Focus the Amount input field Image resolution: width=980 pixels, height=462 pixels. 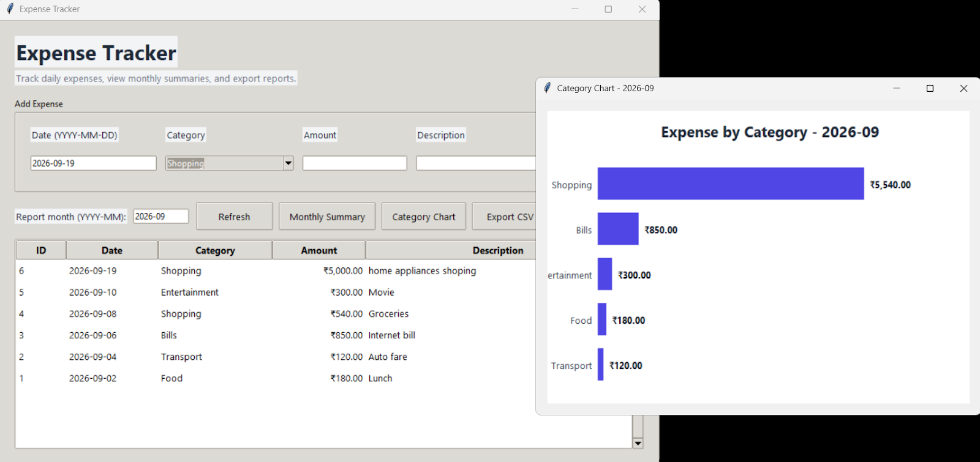tap(355, 163)
